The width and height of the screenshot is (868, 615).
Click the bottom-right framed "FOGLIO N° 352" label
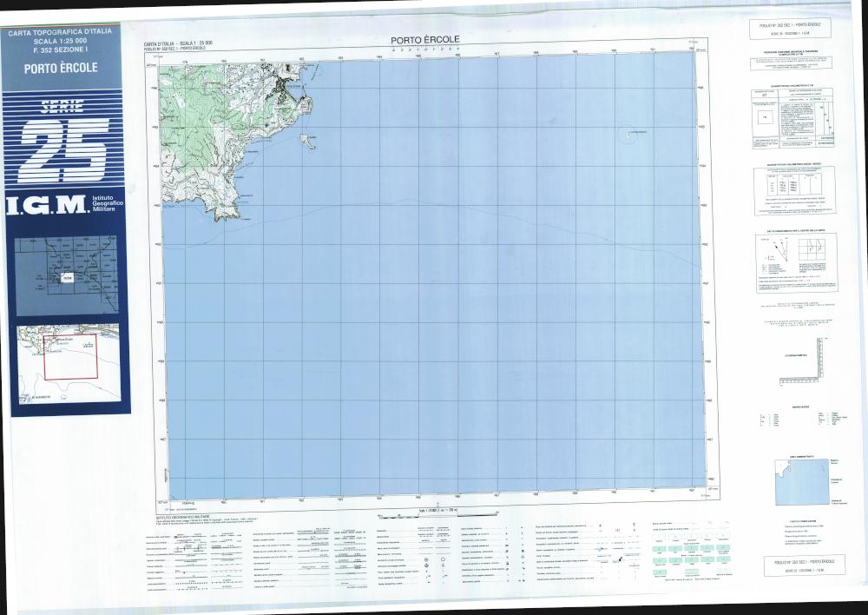point(805,565)
